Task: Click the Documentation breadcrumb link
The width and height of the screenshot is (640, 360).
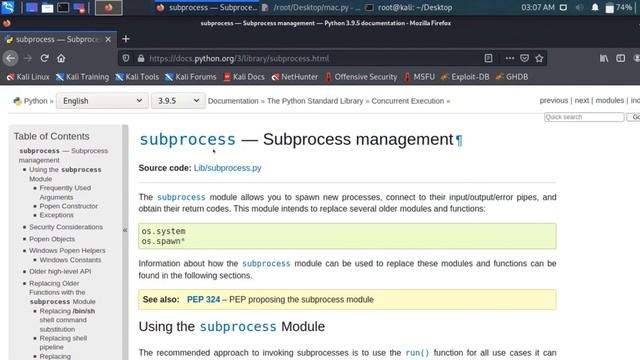Action: coord(233,101)
